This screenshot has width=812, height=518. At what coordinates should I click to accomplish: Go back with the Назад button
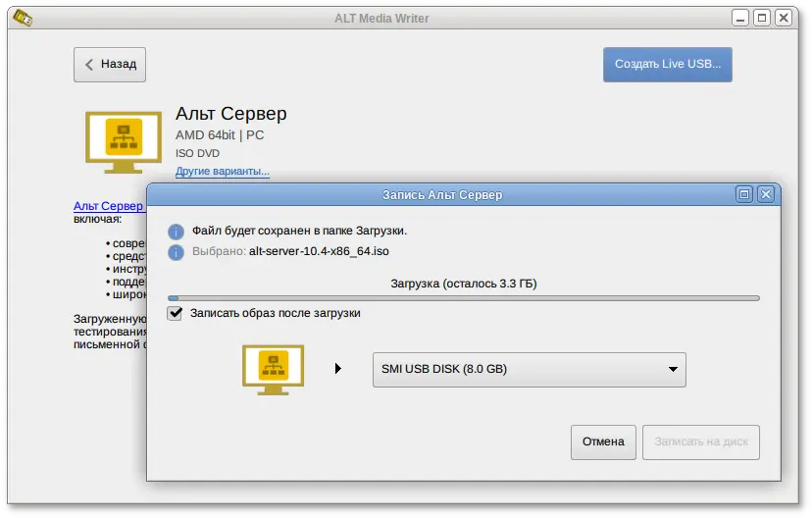point(110,65)
